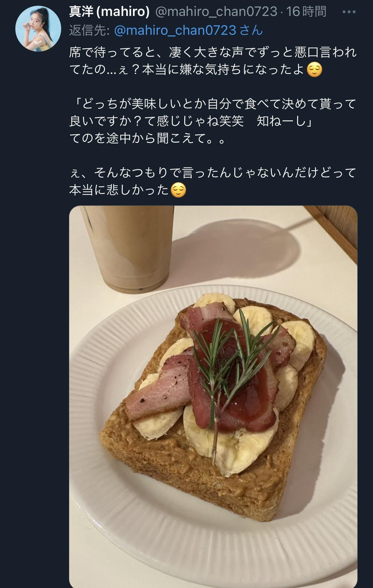Open the three-dot more options menu
The width and height of the screenshot is (373, 588).
(x=348, y=12)
